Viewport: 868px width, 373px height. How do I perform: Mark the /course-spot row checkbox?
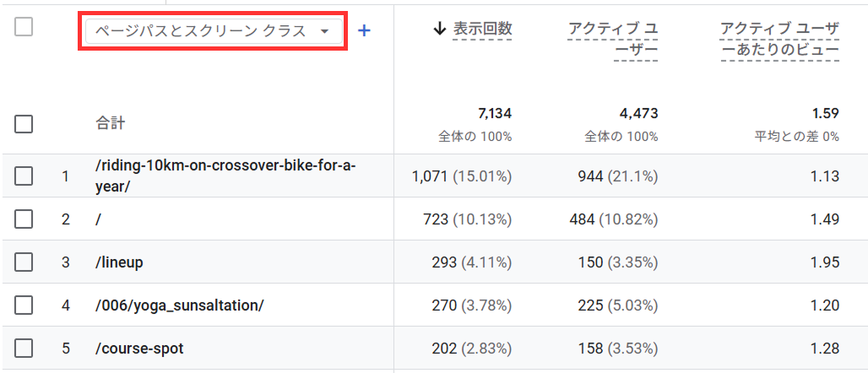coord(24,348)
